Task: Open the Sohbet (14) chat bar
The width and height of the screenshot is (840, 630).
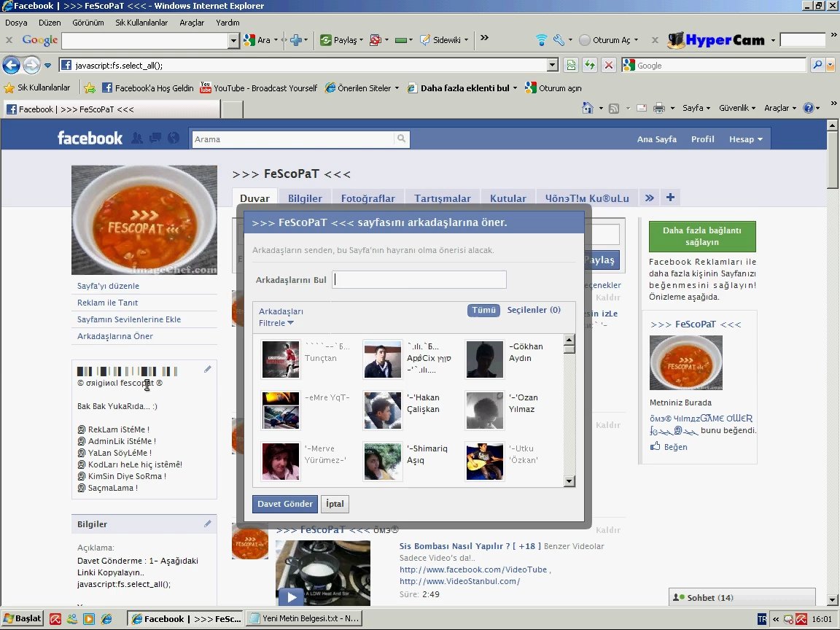Action: (742, 597)
